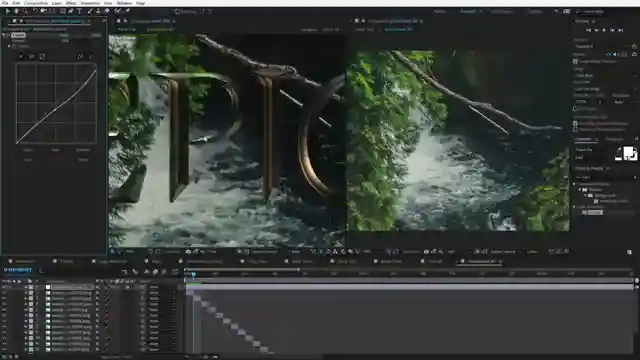Screen dimensions: 640x360
Task: Select the Roto Brush tool
Action: [118, 11]
